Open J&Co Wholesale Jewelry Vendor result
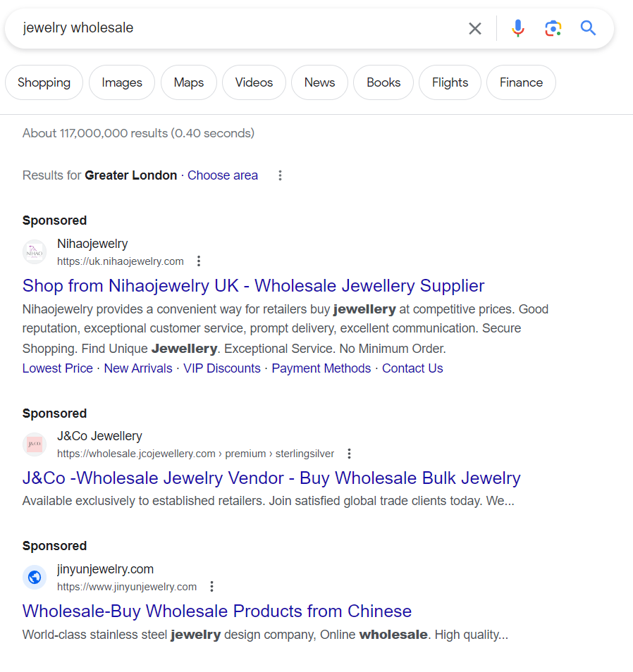Viewport: 633px width, 672px height. tap(271, 478)
